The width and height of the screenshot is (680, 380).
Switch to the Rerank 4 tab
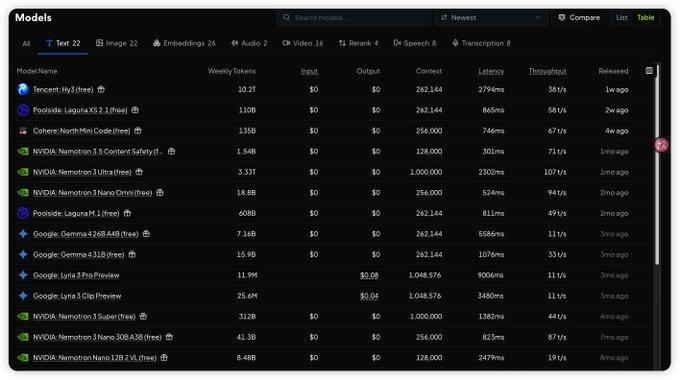358,43
